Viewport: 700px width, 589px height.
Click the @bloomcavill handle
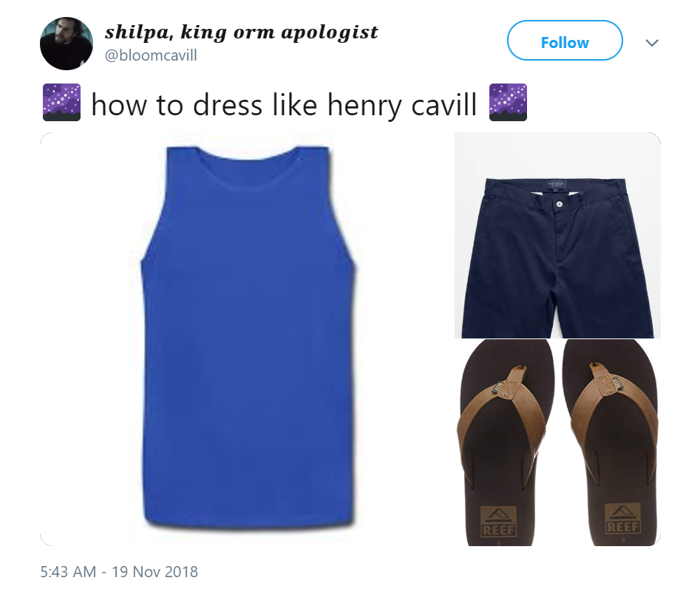click(x=151, y=55)
